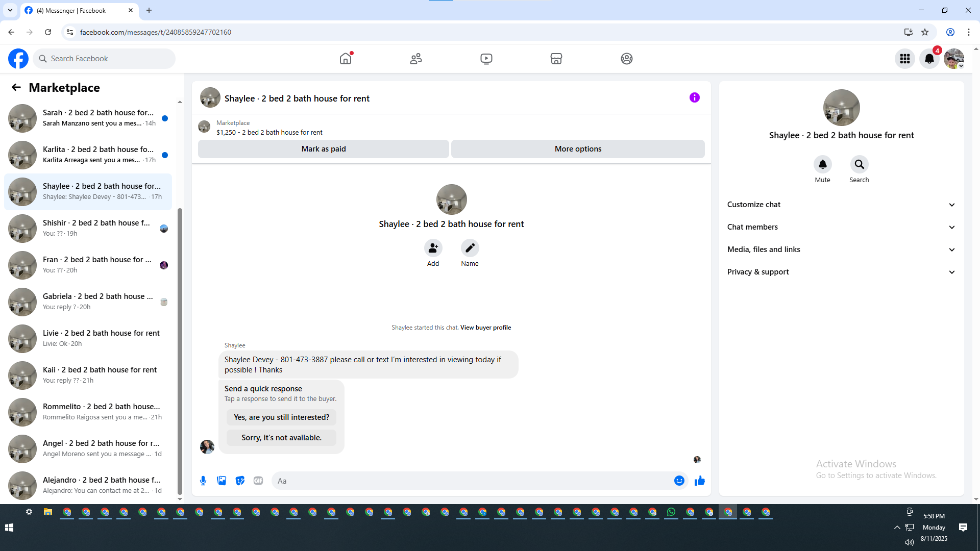Screen dimensions: 980x551
Task: Edit chat name with pencil icon
Action: pyautogui.click(x=470, y=248)
